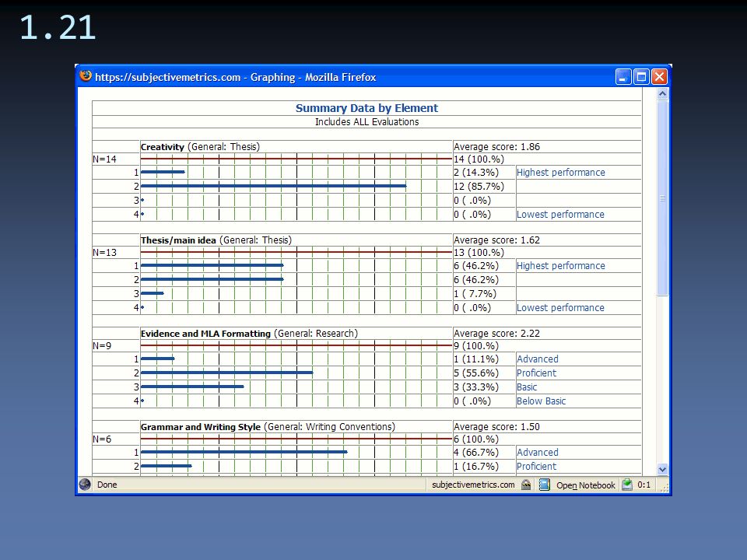Click the Average score: 1.62 value
The height and width of the screenshot is (560, 747).
497,240
